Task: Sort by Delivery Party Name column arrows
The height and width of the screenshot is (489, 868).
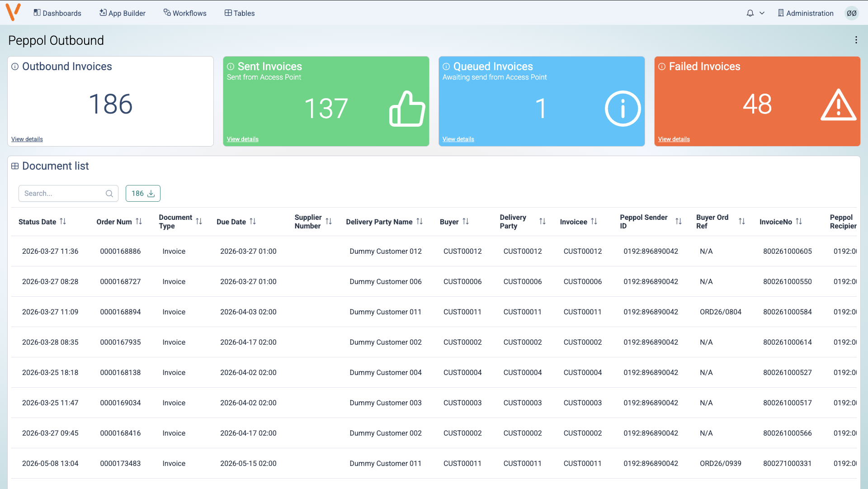Action: (420, 221)
